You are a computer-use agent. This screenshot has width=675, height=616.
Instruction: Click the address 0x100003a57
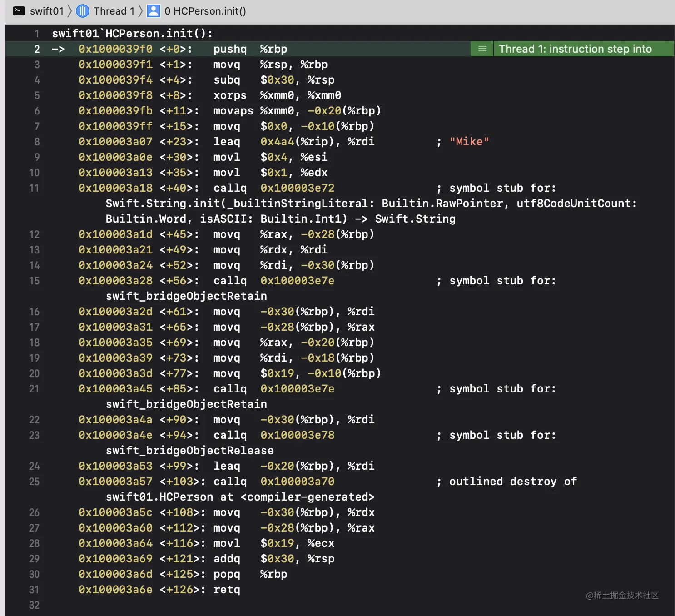point(115,482)
